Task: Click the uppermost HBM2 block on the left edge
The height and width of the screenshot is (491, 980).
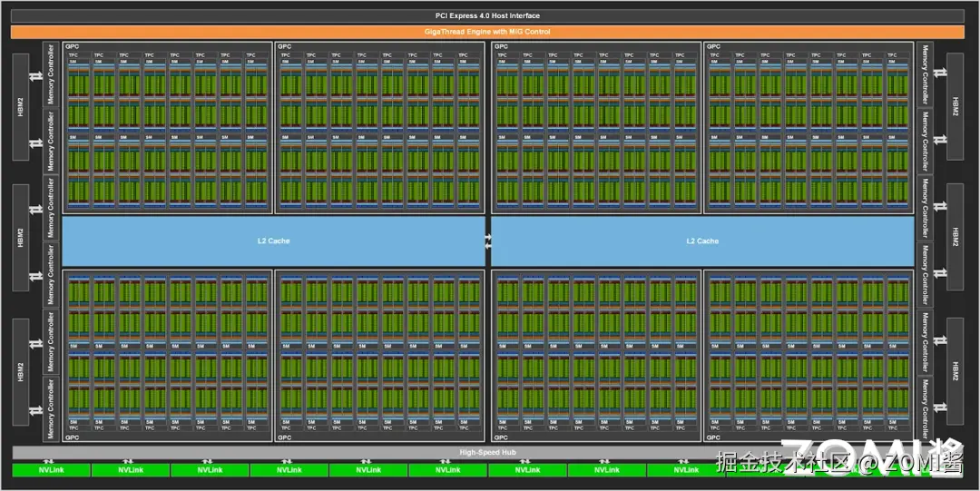Action: 21,106
